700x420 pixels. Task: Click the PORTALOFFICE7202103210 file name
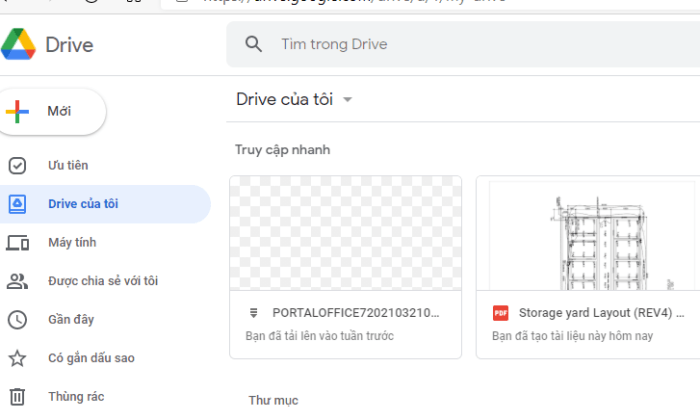(x=356, y=313)
